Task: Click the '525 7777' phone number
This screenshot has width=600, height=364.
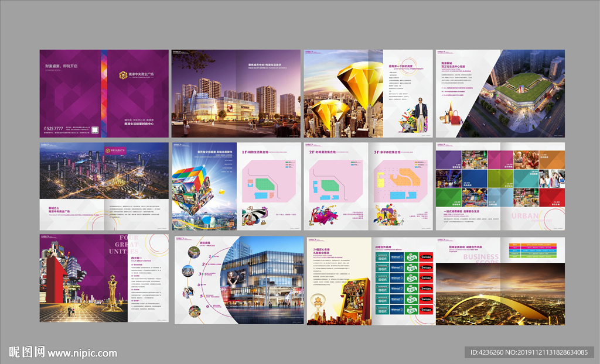Action: 53,129
